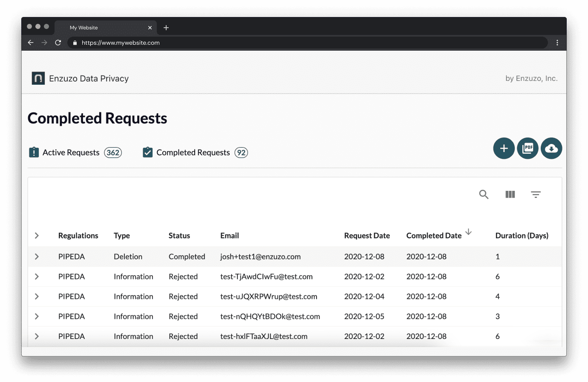Click the Completed Requests checkmark icon

[x=147, y=152]
